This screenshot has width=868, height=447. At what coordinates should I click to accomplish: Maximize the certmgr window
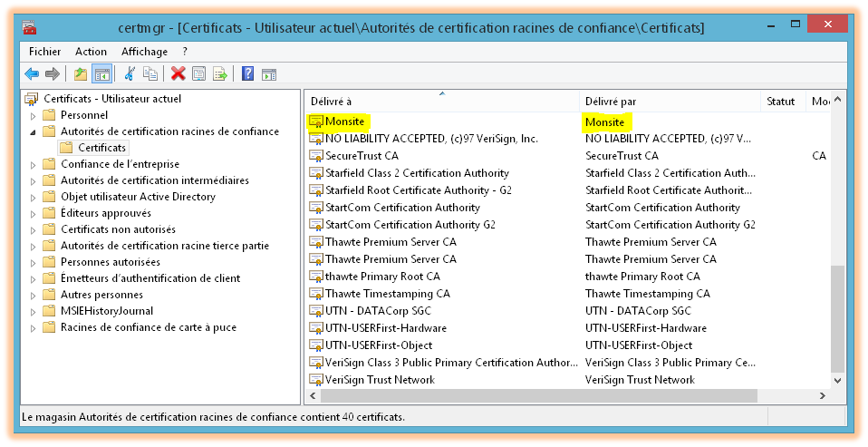tap(796, 24)
